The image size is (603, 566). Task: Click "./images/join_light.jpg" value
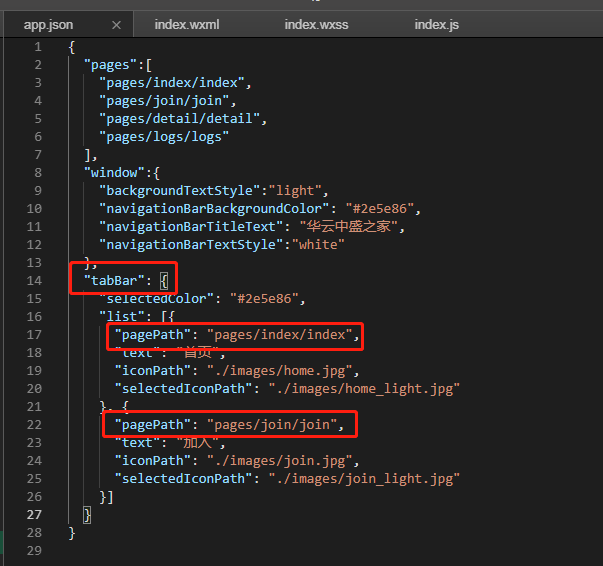(364, 479)
